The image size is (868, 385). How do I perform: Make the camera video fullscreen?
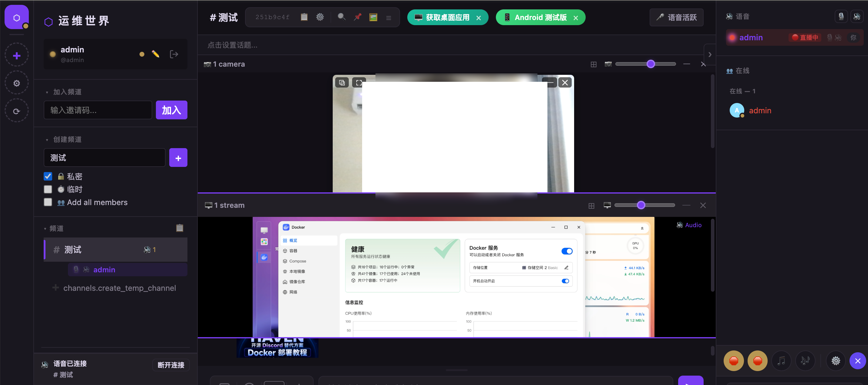point(358,82)
